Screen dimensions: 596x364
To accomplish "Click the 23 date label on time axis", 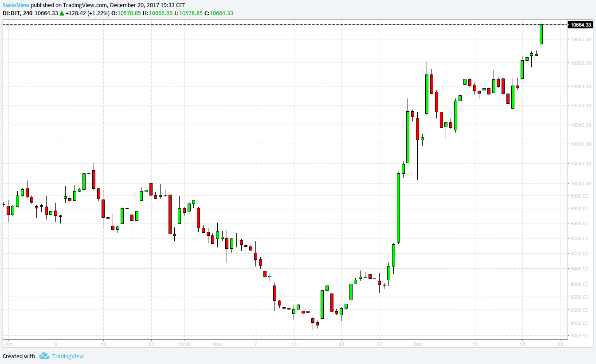I will click(151, 344).
